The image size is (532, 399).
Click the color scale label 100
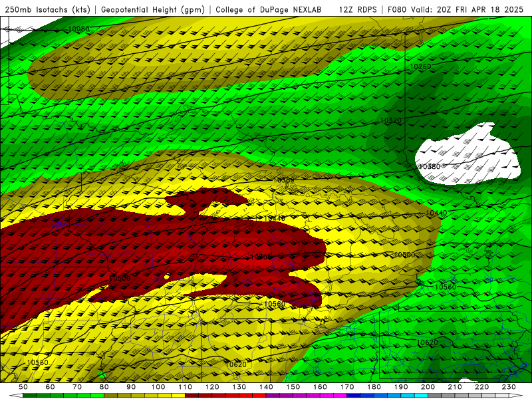point(158,387)
